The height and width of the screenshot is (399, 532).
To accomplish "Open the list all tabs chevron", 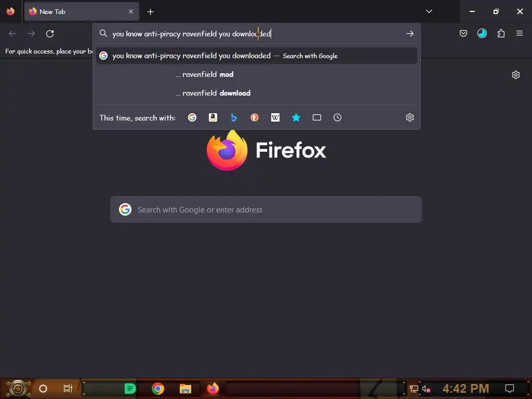I will (429, 11).
